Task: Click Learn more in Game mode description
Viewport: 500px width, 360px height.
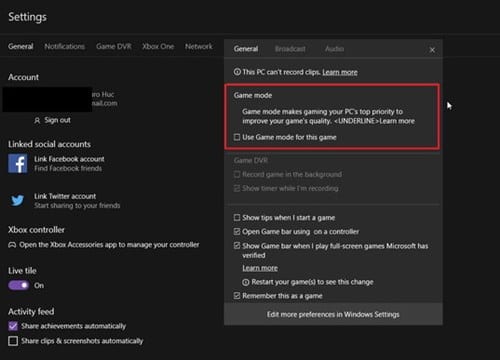Action: pos(397,121)
